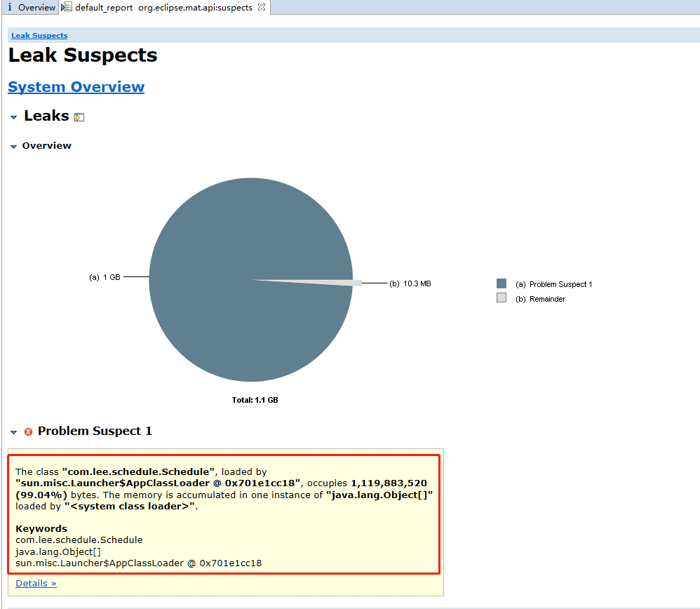Viewport: 700px width, 609px height.
Task: Close the default_report suspects tab
Action: (262, 7)
